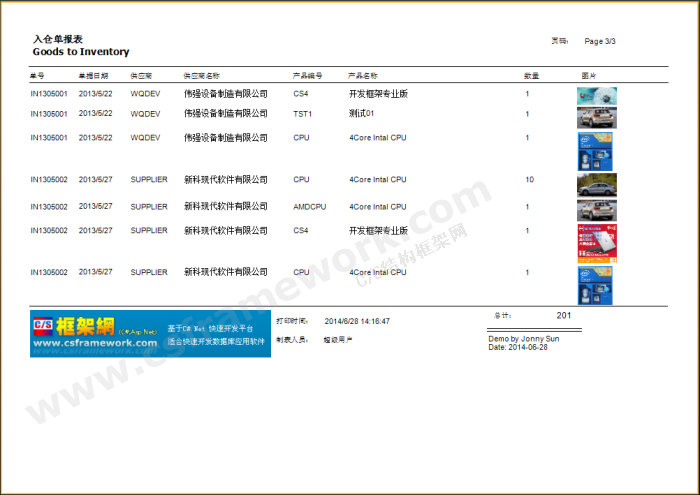The width and height of the screenshot is (700, 495).
Task: Click the picture in the AMDCPU row
Action: click(596, 209)
